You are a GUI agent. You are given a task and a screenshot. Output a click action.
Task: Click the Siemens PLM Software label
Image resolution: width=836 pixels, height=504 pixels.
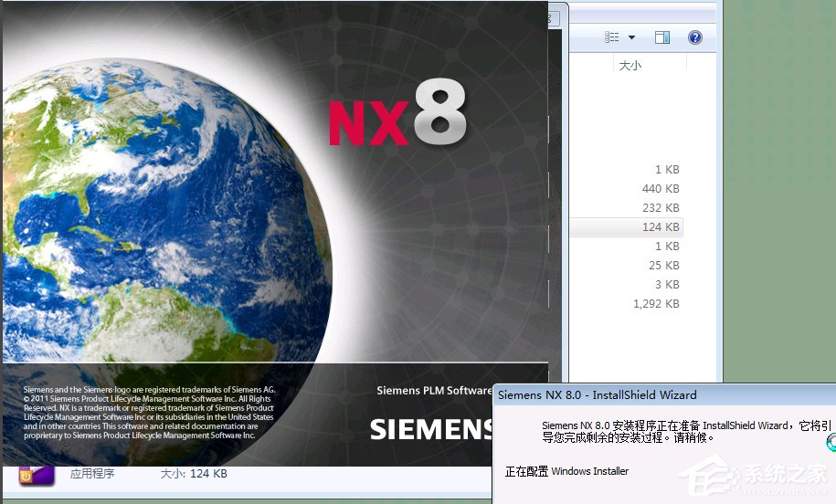(x=434, y=391)
